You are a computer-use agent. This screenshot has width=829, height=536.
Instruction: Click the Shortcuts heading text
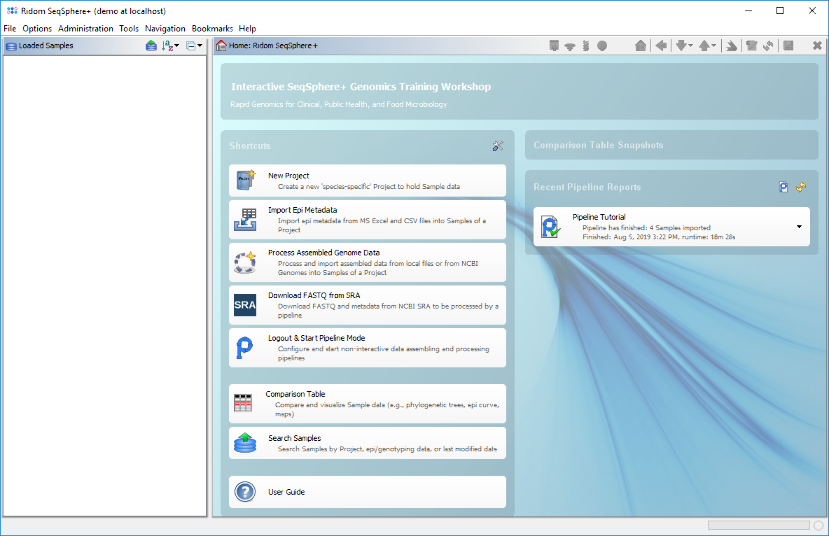tap(250, 146)
